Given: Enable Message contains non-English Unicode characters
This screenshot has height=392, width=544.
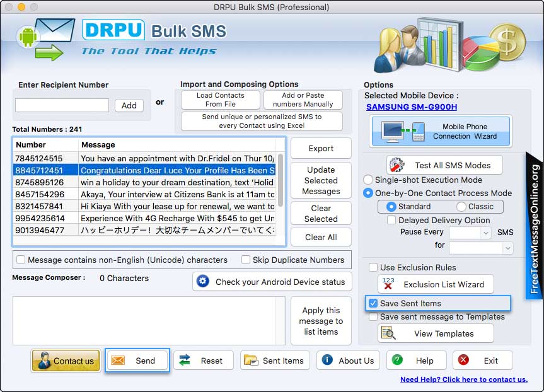Looking at the screenshot, I should [x=21, y=260].
